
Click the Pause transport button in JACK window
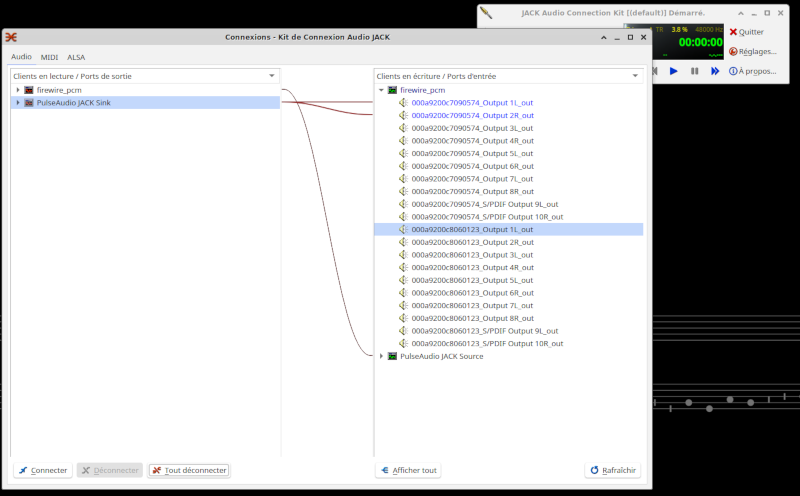694,71
